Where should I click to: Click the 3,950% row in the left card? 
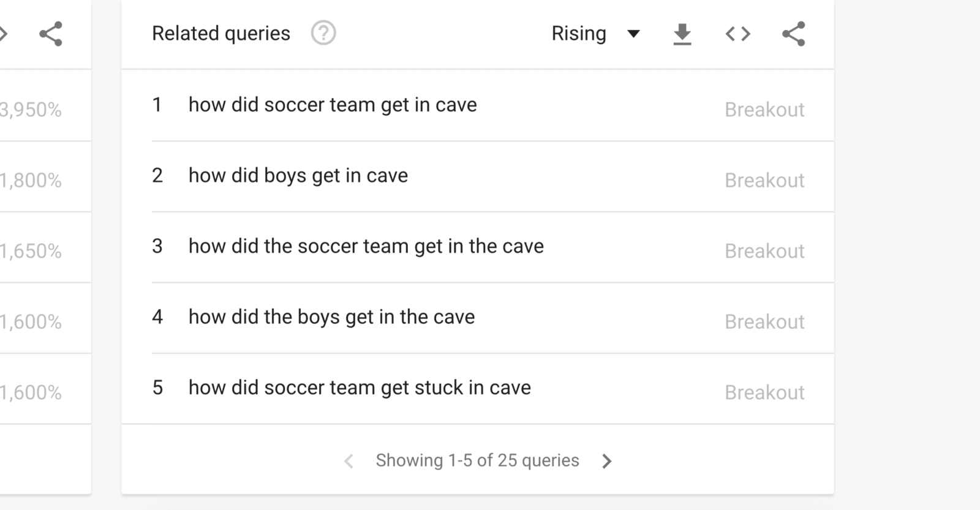31,110
